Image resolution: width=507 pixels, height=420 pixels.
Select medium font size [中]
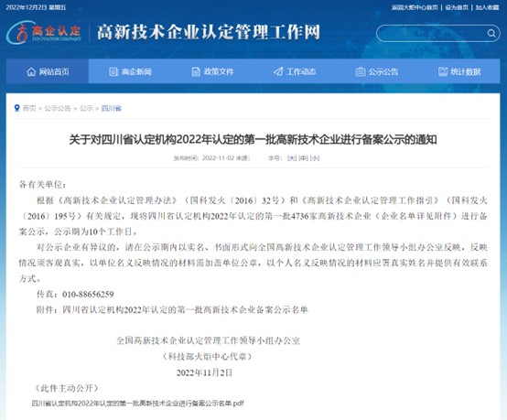coord(303,158)
